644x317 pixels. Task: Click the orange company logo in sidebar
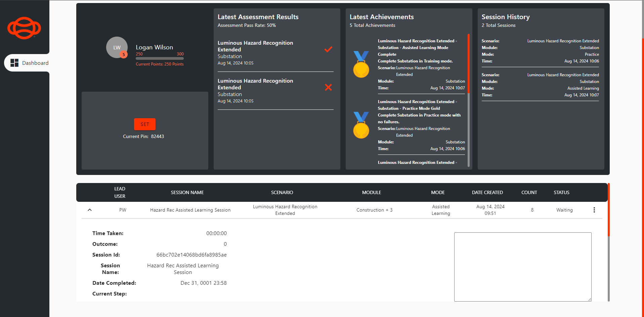point(24,28)
